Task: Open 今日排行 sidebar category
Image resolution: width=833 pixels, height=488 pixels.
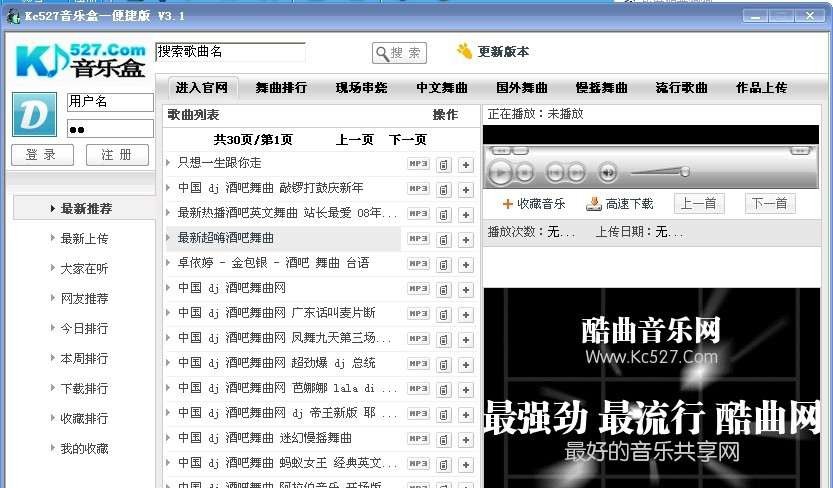Action: pos(84,328)
